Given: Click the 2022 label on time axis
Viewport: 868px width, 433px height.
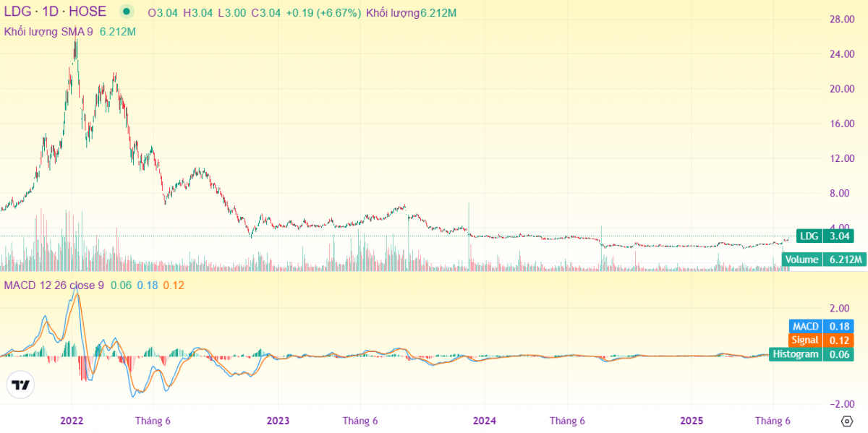Looking at the screenshot, I should tap(72, 421).
